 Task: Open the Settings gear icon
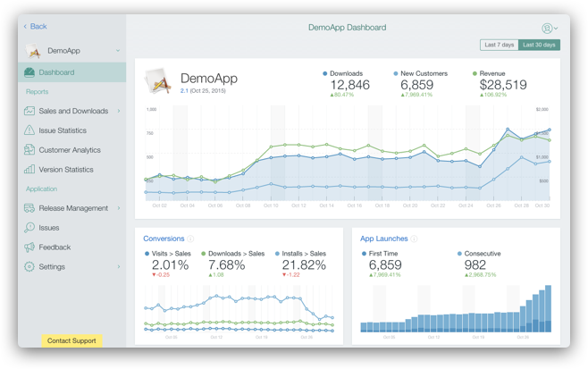(29, 266)
